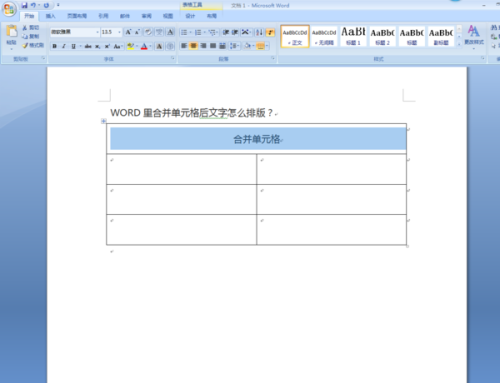Apply the No Spacing (无间隔) style

[x=324, y=36]
